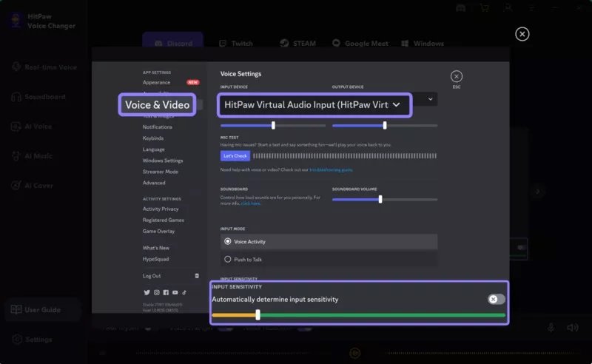The image size is (592, 364).
Task: Click the right arrow beside the overlay
Action: point(538,192)
